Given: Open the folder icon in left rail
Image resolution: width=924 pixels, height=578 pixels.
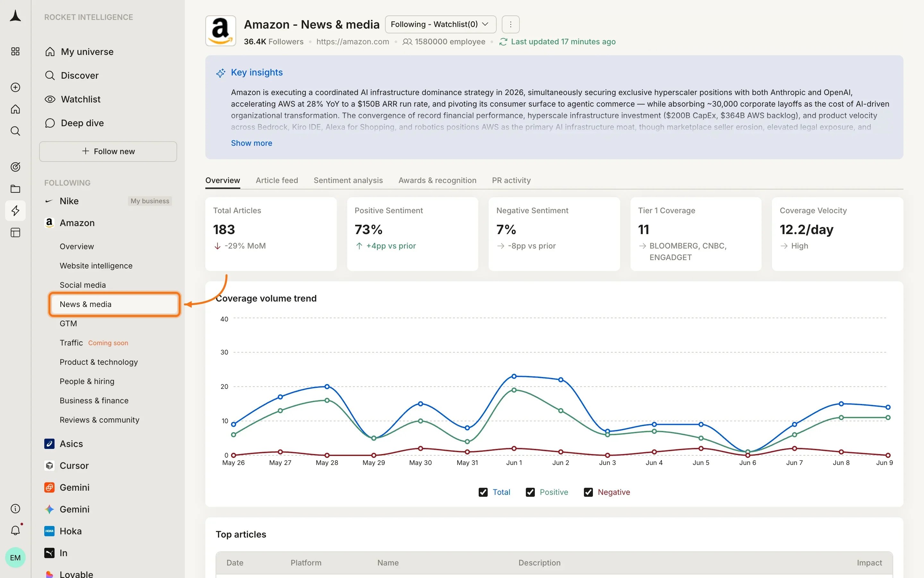Looking at the screenshot, I should (15, 189).
